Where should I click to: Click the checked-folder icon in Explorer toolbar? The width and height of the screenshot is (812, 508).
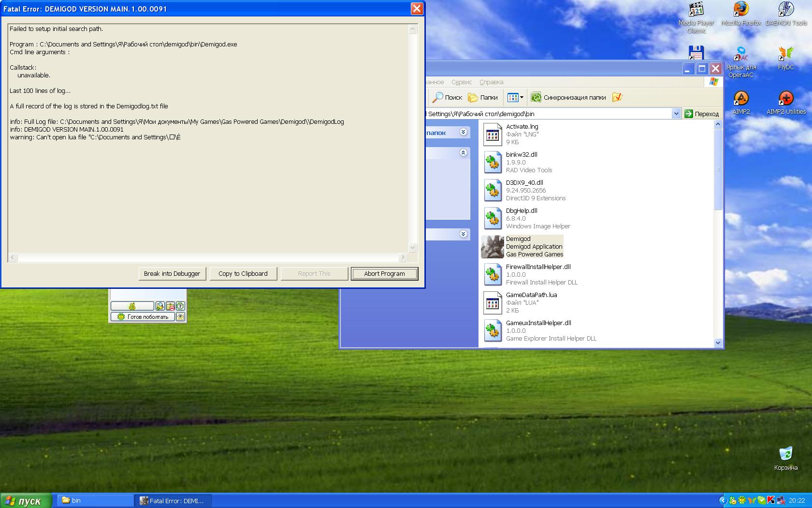[x=617, y=97]
